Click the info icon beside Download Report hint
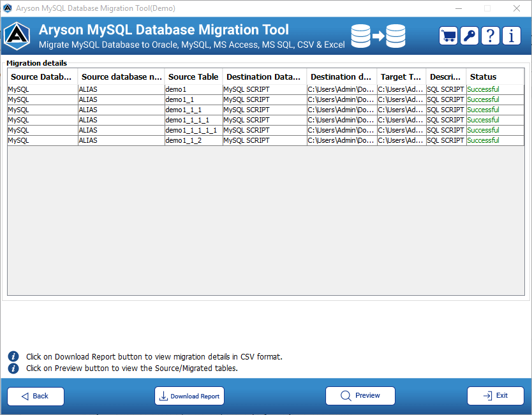This screenshot has height=415, width=532. click(x=13, y=357)
